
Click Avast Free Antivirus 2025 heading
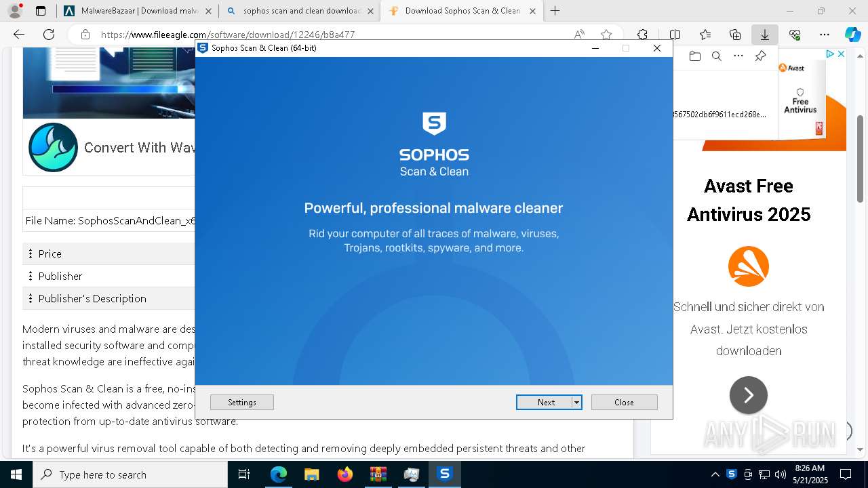pos(749,200)
